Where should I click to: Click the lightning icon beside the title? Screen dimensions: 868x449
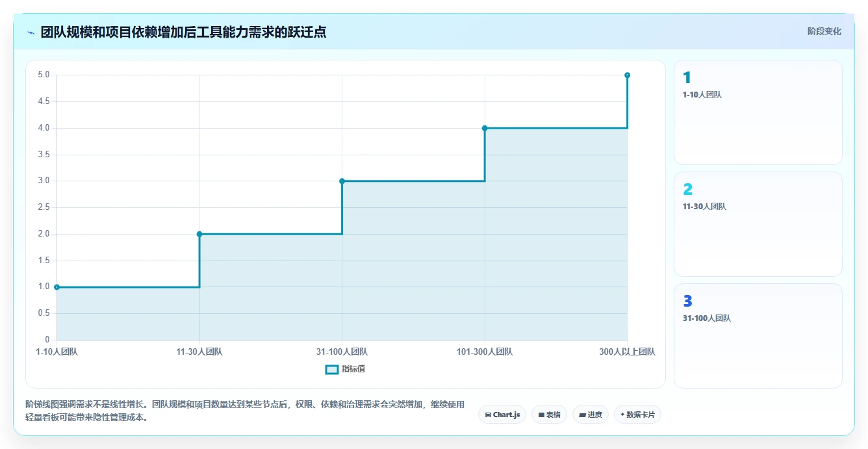tap(31, 32)
